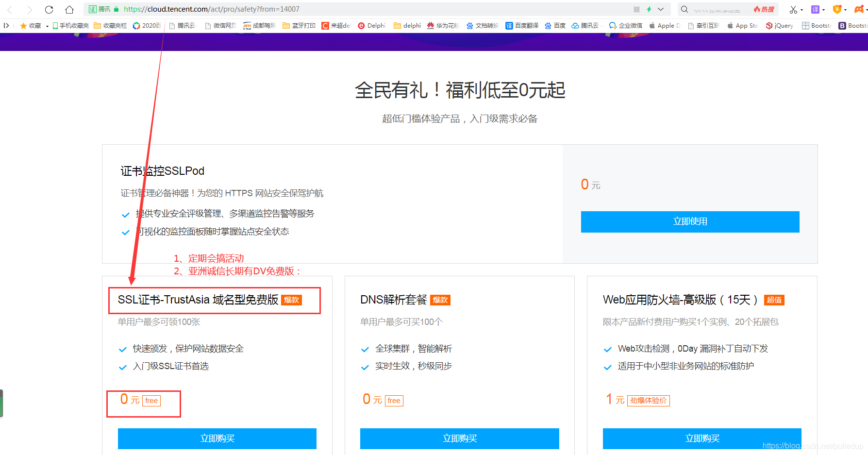Expand the address bar history dropdown
Image resolution: width=868 pixels, height=455 pixels.
pyautogui.click(x=661, y=9)
